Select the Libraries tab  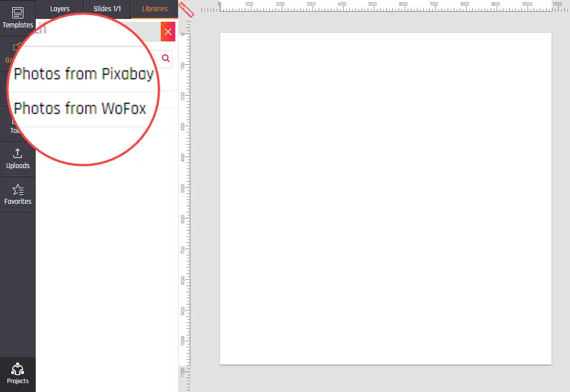point(155,9)
